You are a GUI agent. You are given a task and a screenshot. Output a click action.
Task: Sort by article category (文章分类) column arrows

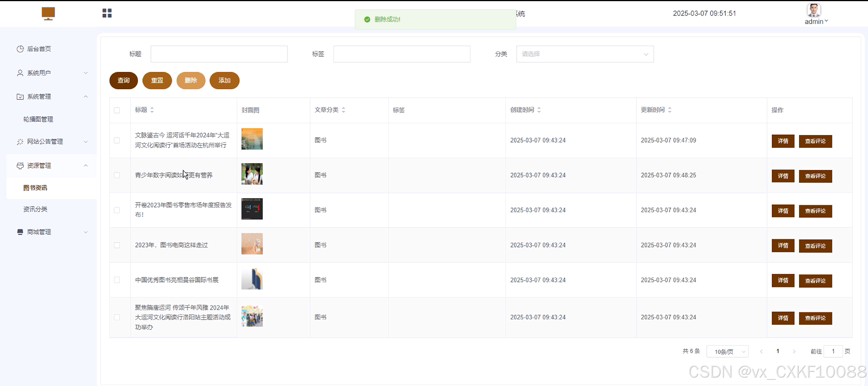pos(343,110)
